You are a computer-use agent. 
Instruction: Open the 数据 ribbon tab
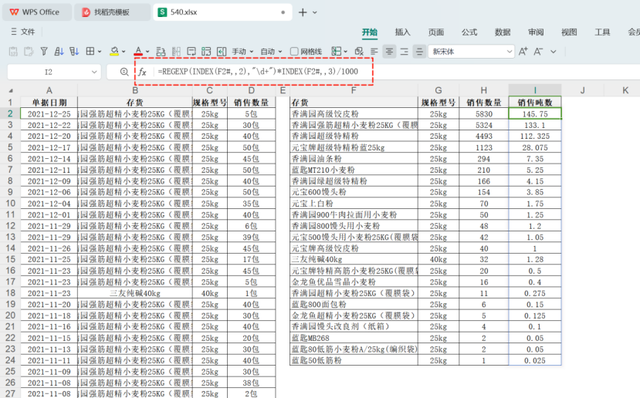502,32
